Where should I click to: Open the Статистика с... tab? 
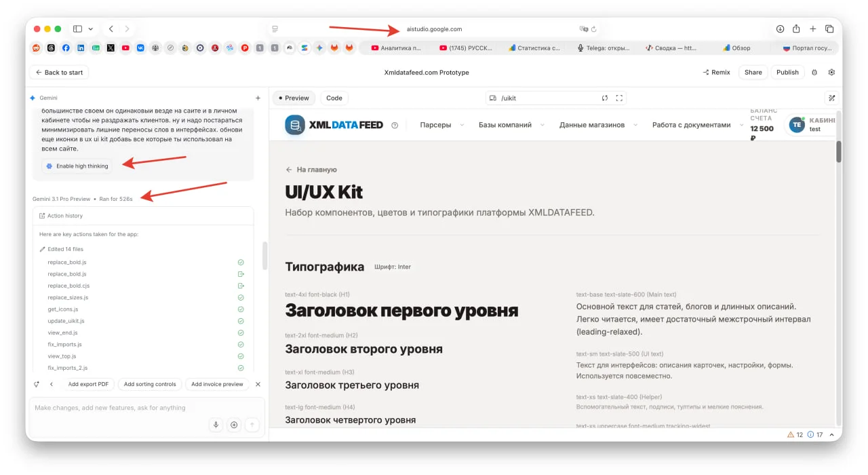point(534,48)
